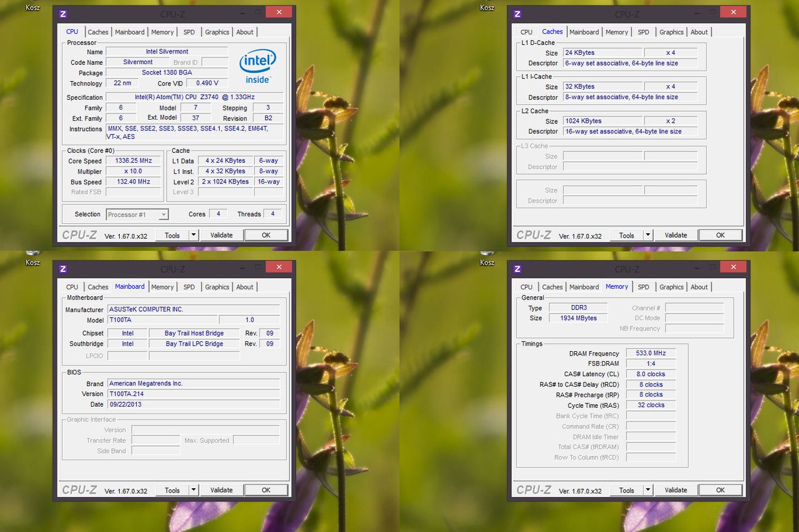The image size is (799, 532).
Task: Open the Processor #1 selection dropdown
Action: [164, 215]
